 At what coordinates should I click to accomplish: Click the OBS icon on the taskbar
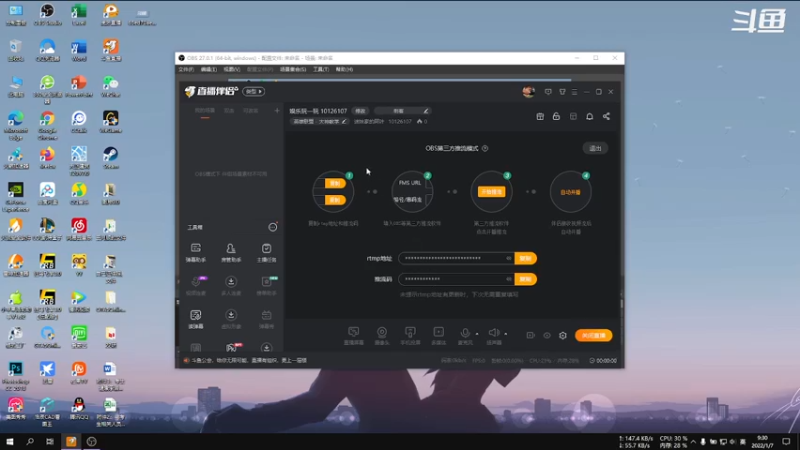pyautogui.click(x=91, y=441)
